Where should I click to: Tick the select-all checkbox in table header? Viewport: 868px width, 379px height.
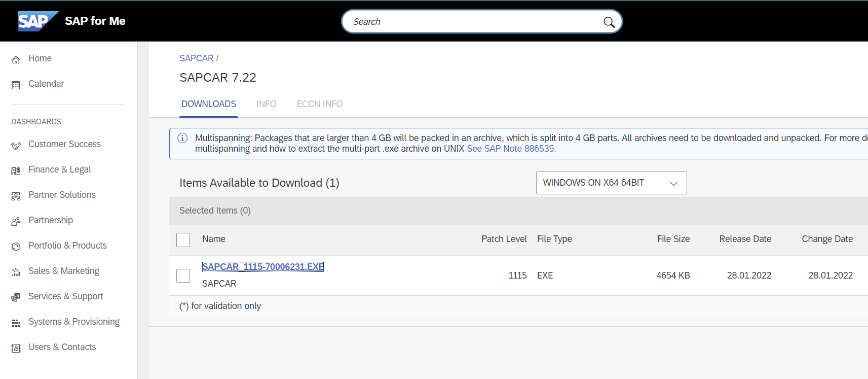(183, 239)
